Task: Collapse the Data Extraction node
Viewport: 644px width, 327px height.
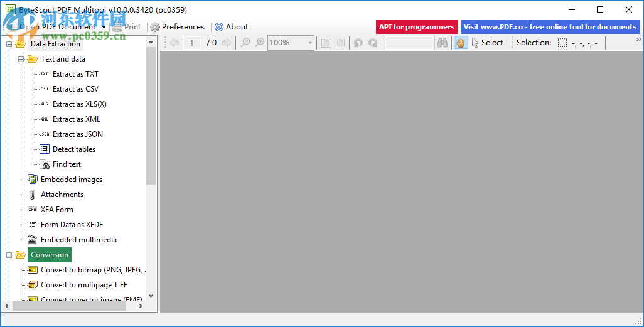Action: 9,44
